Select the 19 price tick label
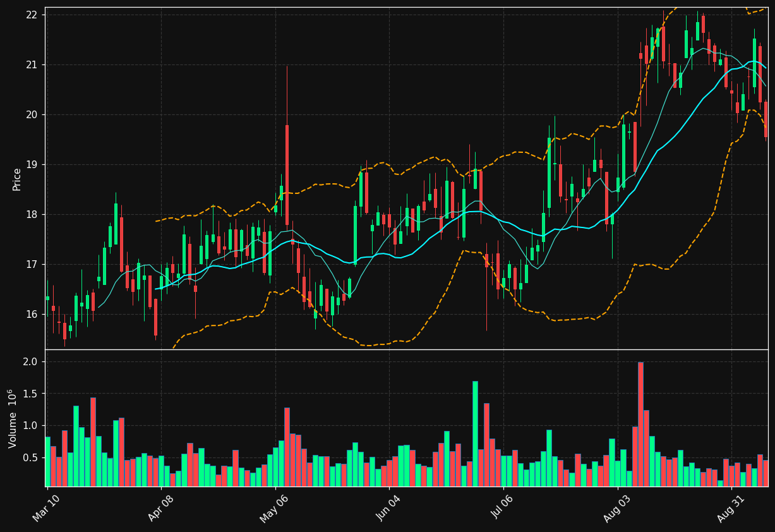The image size is (775, 532). click(33, 164)
